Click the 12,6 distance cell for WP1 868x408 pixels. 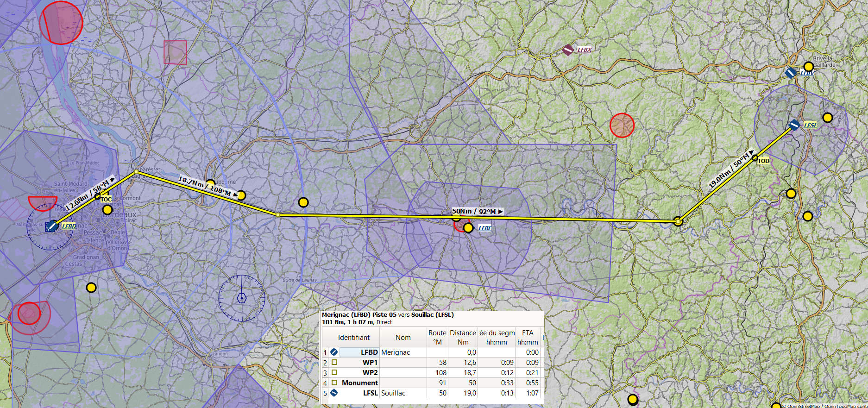(x=463, y=363)
